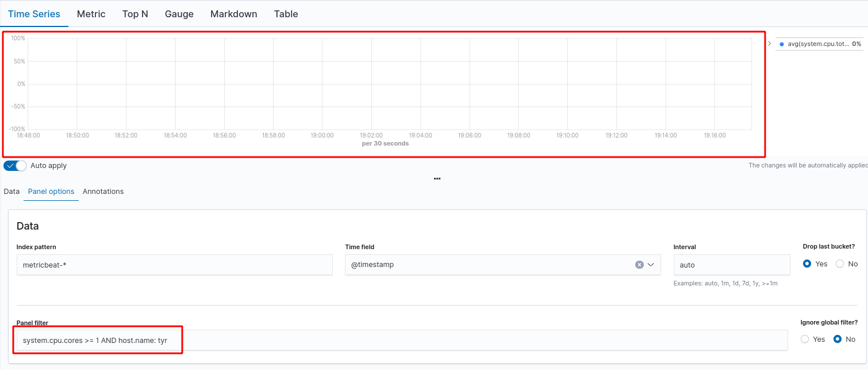
Task: Collapse the chart legend with the chevron
Action: [769, 43]
